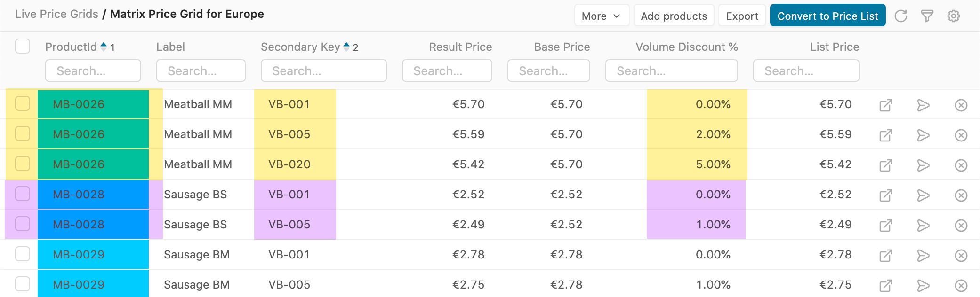Check the MB-0029 VB-001 row checkbox
The width and height of the screenshot is (980, 297).
pos(23,254)
